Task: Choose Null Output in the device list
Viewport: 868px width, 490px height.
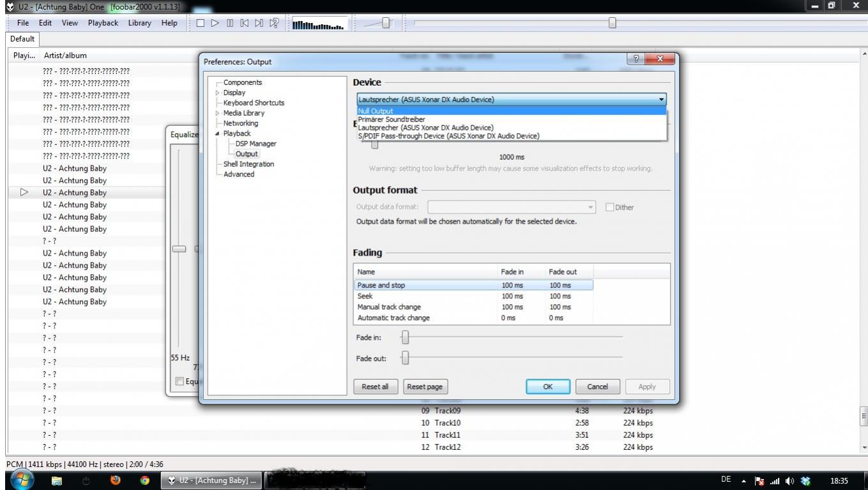Action: coord(511,111)
